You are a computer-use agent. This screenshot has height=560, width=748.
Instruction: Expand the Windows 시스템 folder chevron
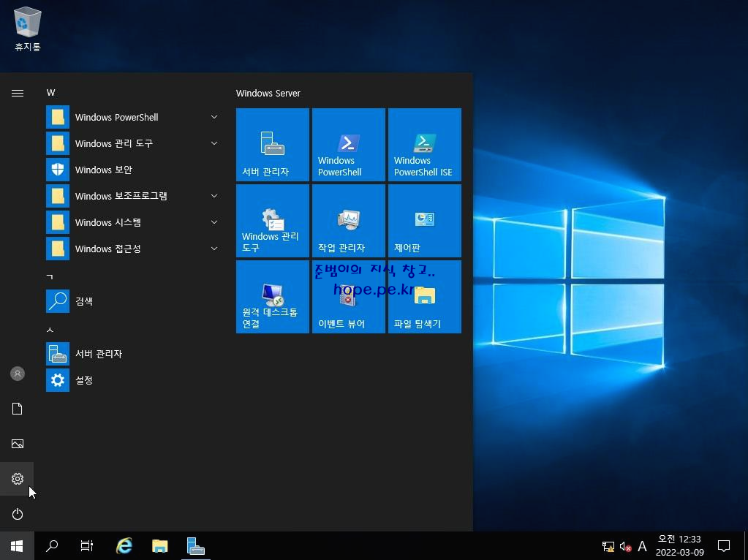[x=214, y=222]
